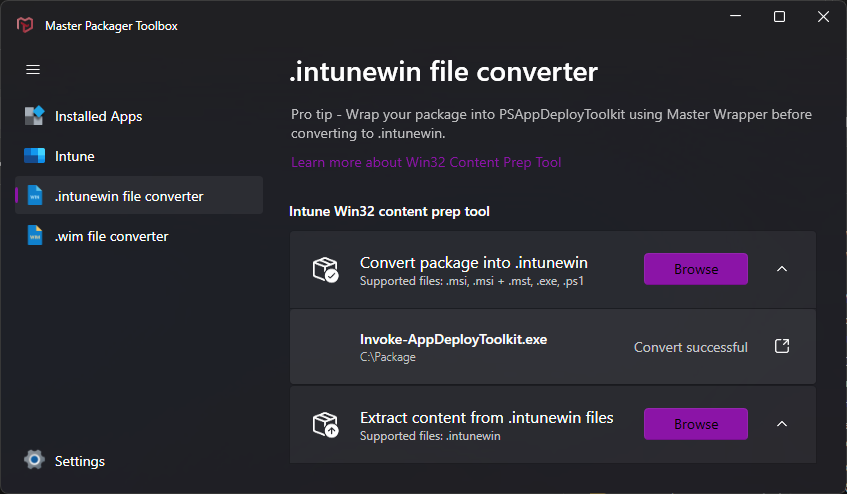
Task: Go to the Intune section
Action: (x=139, y=155)
